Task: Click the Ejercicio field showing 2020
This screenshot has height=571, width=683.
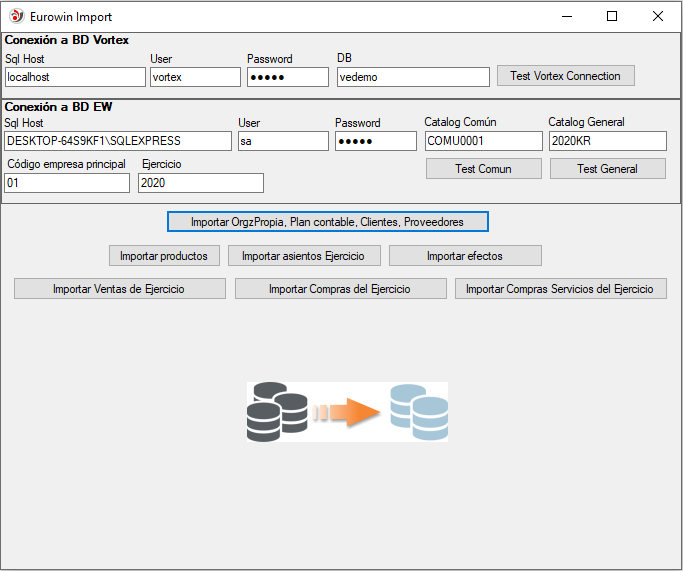Action: click(201, 183)
